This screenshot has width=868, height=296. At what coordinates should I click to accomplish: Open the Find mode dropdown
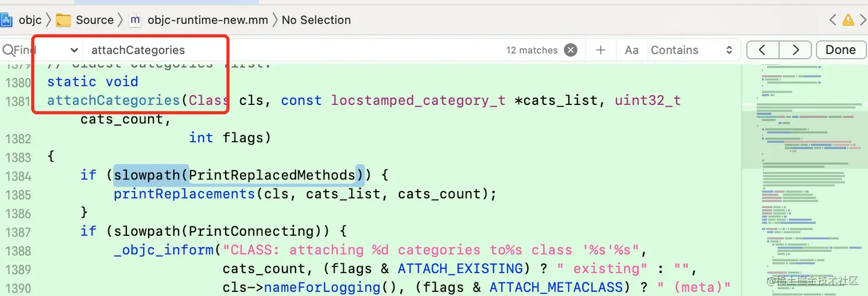(74, 50)
